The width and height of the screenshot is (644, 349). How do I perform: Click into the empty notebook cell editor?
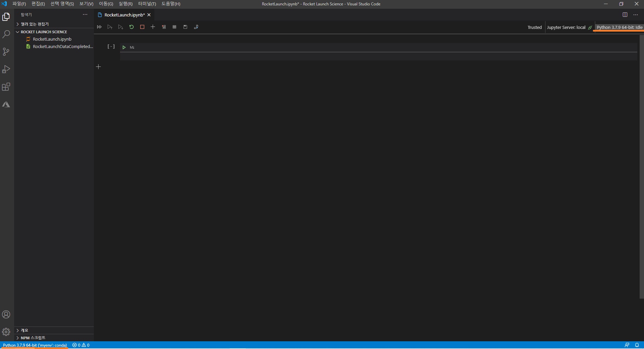(x=378, y=56)
